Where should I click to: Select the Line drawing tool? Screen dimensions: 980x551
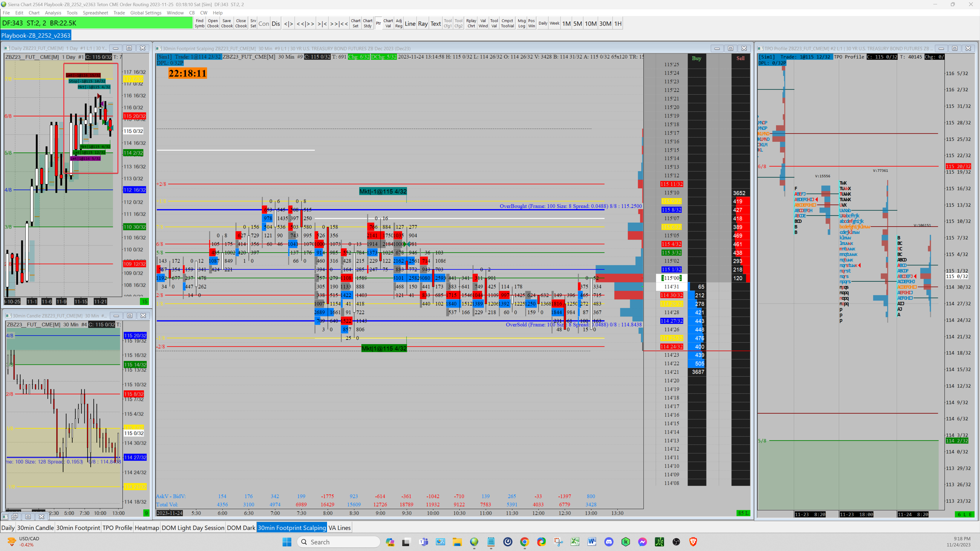[410, 23]
